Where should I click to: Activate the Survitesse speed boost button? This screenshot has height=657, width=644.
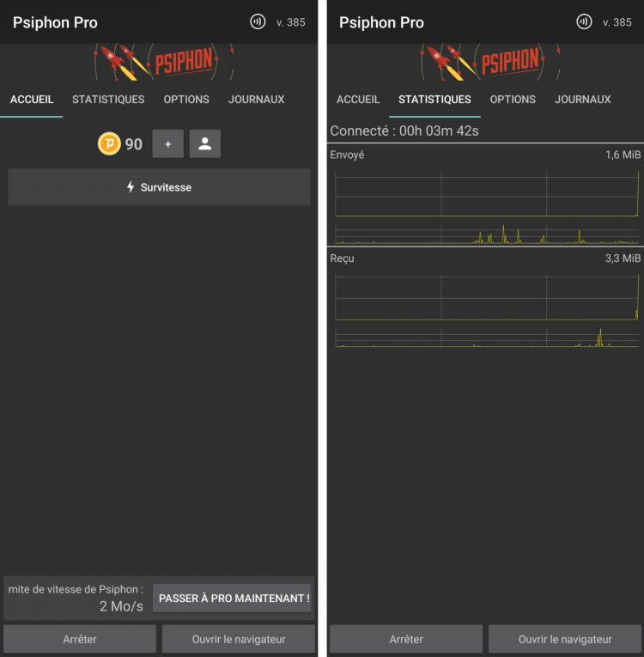[x=159, y=187]
